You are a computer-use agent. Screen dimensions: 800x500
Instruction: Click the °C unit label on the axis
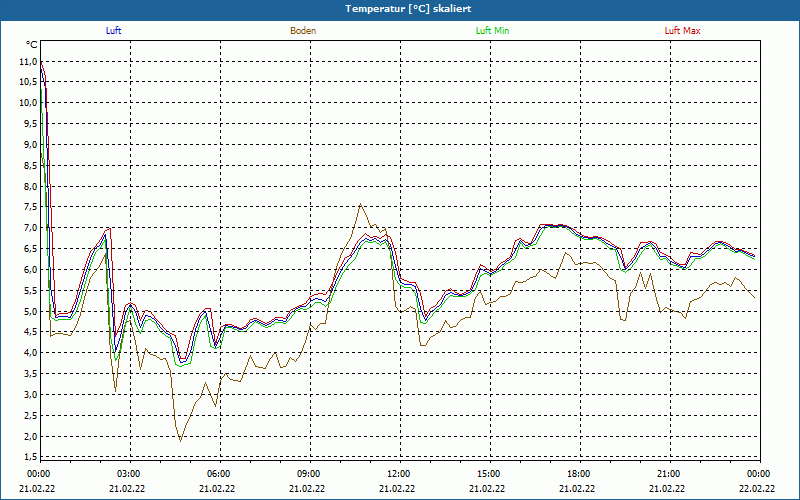point(32,45)
